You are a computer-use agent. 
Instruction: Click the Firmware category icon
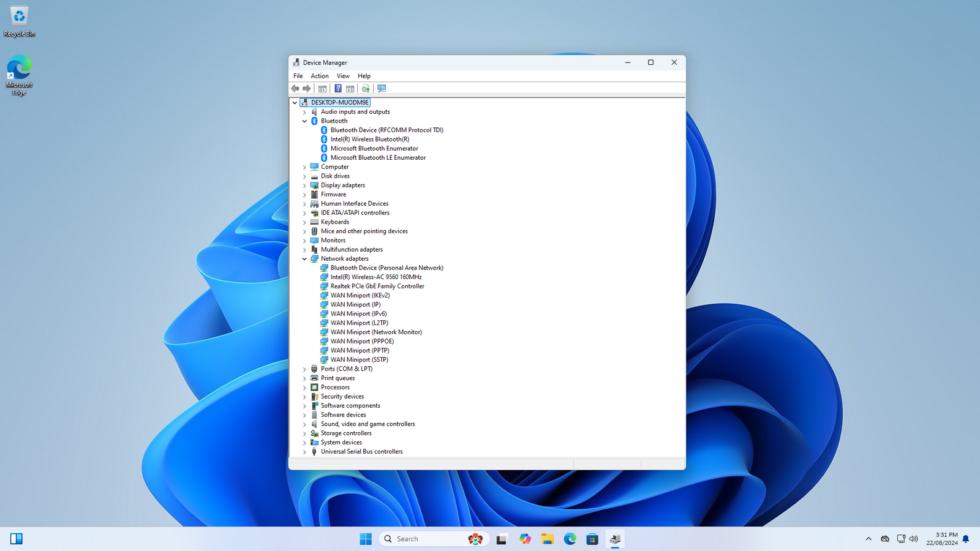tap(314, 194)
